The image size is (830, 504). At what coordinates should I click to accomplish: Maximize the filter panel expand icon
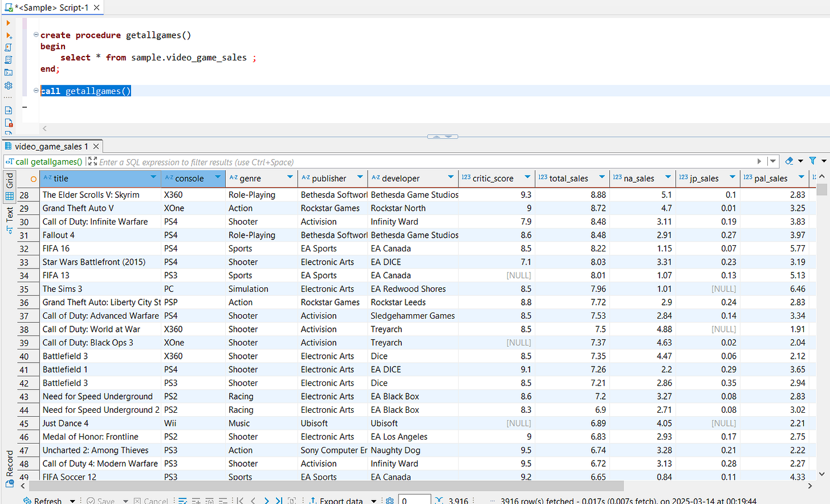(92, 161)
